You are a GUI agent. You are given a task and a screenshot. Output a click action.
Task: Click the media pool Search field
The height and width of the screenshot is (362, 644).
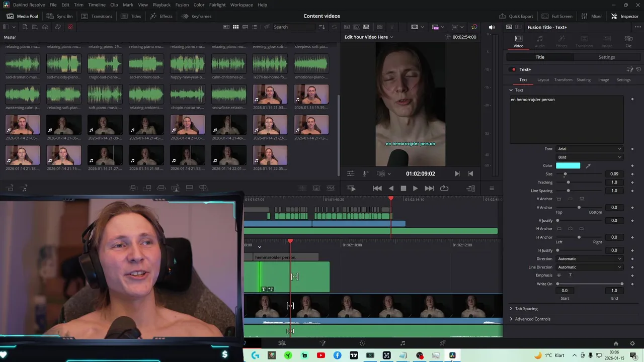coord(294,27)
